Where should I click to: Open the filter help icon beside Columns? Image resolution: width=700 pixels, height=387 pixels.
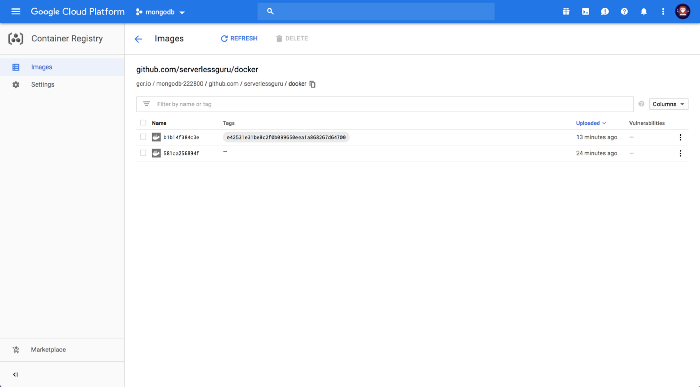tap(641, 104)
